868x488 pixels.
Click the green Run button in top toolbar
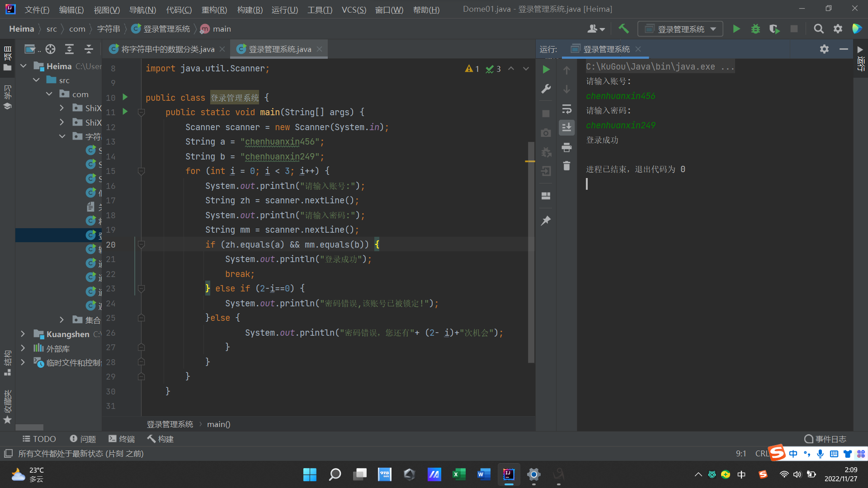736,29
